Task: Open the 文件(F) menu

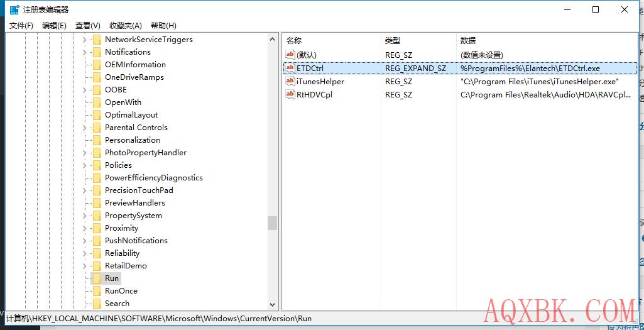Action: click(x=21, y=26)
